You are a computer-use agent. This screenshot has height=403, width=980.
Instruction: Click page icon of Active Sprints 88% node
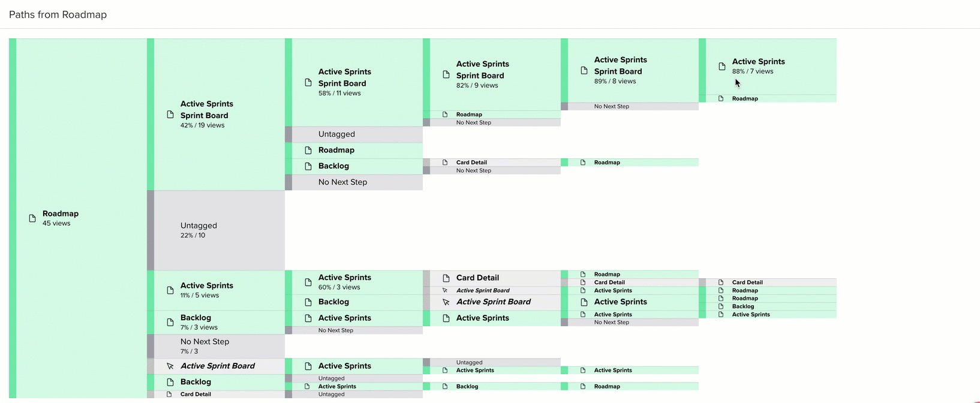pyautogui.click(x=722, y=67)
